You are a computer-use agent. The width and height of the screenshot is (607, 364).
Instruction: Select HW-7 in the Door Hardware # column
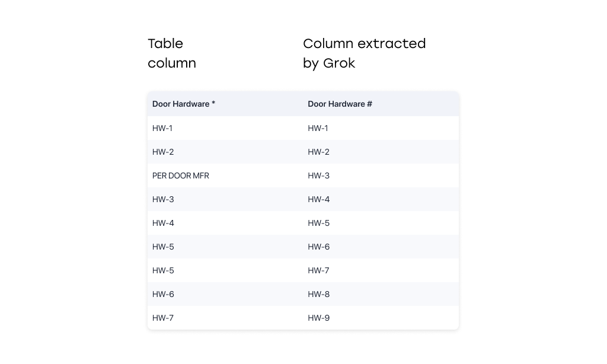tap(319, 270)
